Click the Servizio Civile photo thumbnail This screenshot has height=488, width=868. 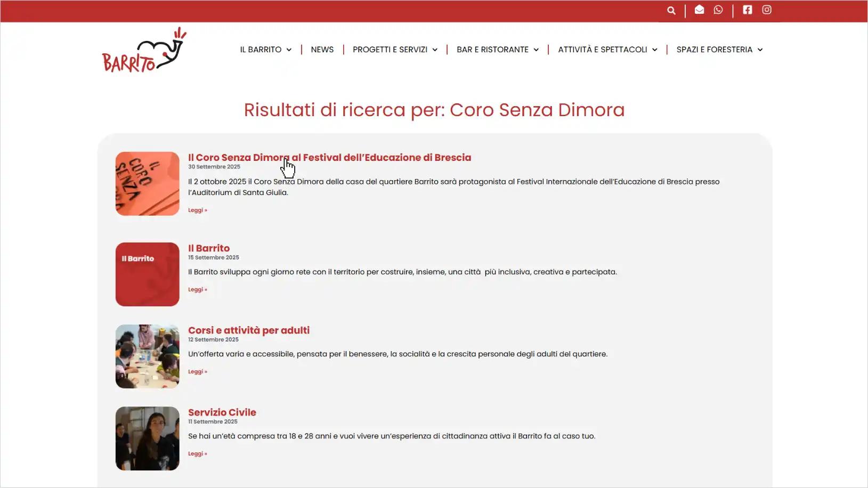coord(147,438)
